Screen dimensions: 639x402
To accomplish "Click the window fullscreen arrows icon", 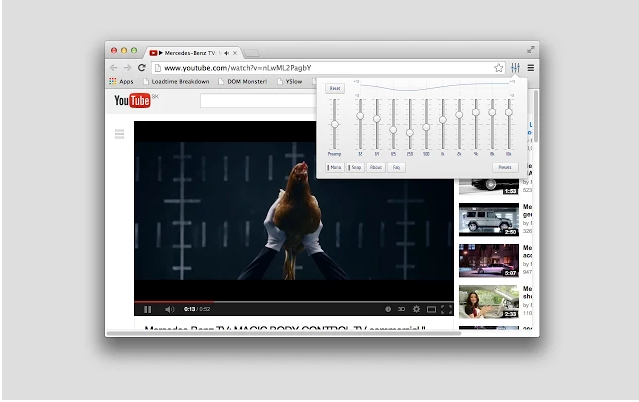I will (531, 50).
